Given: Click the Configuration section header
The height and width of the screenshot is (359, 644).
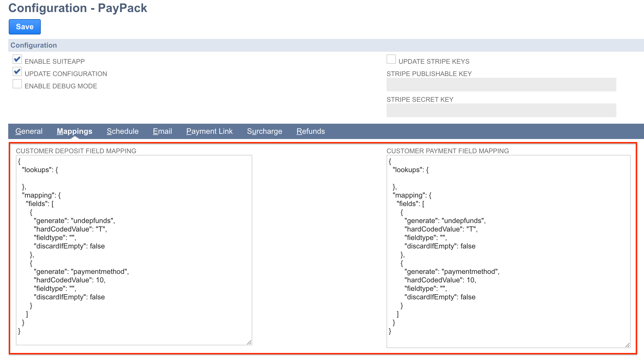Looking at the screenshot, I should tap(33, 45).
